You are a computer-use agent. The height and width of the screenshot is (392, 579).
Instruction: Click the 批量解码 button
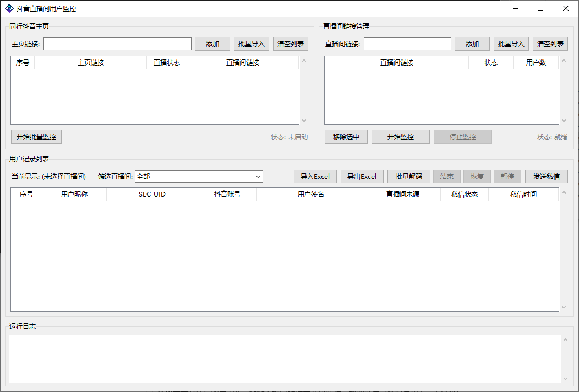[x=409, y=177]
